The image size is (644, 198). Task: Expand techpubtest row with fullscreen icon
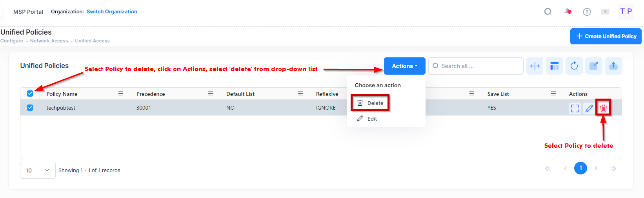[575, 108]
